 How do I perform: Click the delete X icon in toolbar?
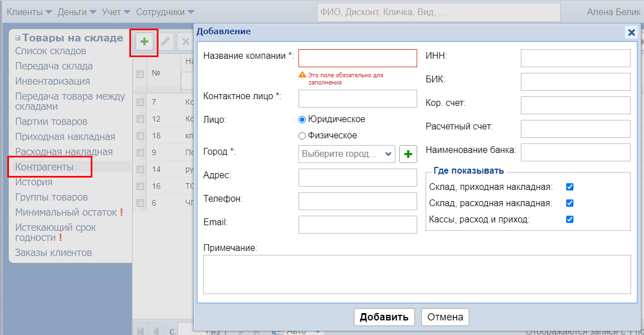(185, 41)
